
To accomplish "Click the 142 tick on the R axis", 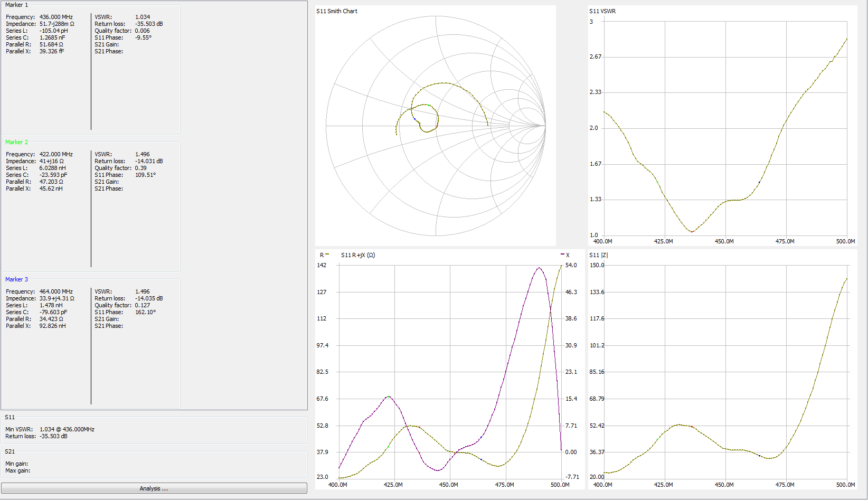I will [322, 265].
